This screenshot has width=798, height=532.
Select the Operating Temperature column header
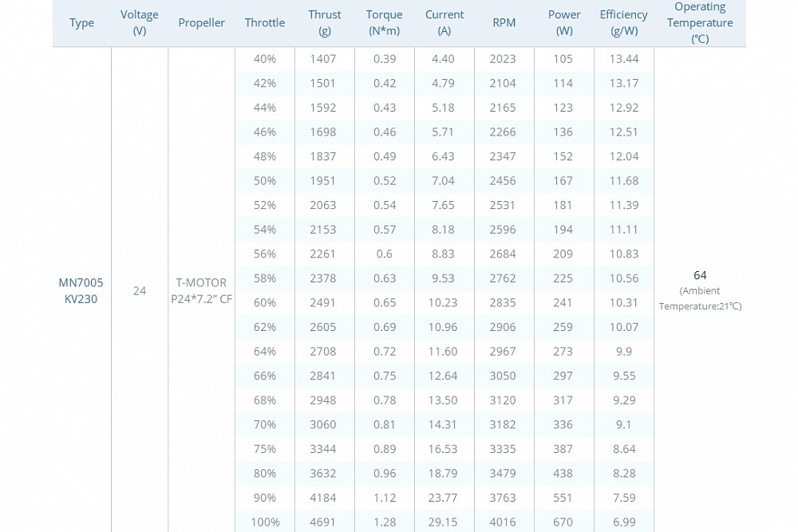click(x=700, y=22)
